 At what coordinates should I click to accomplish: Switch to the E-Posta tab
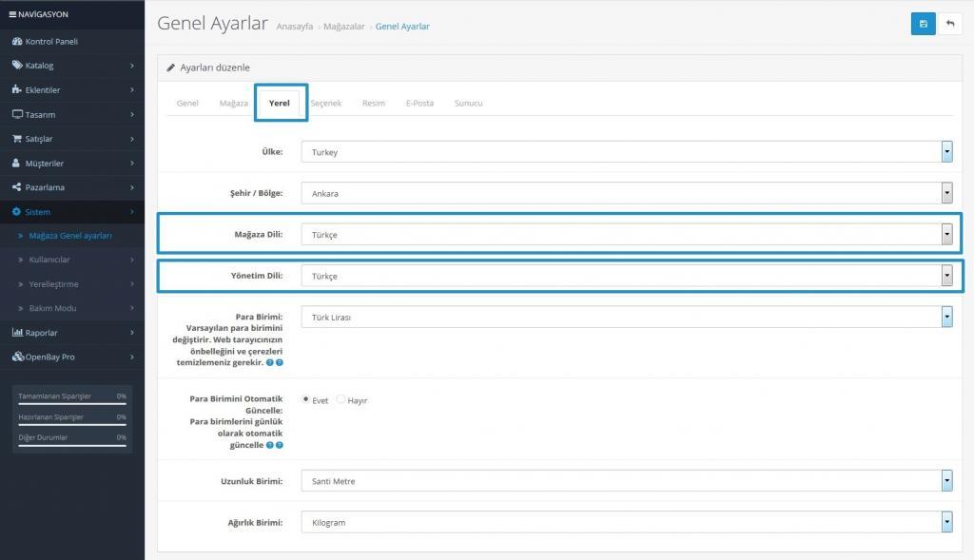tap(419, 103)
